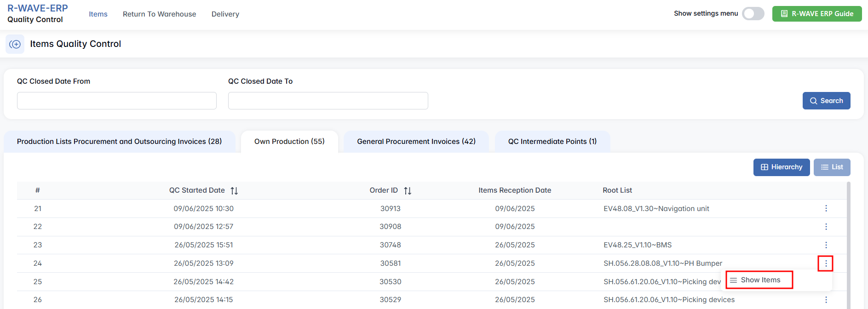Open the three-dot menu for order 30913
This screenshot has height=309, width=868.
(826, 208)
